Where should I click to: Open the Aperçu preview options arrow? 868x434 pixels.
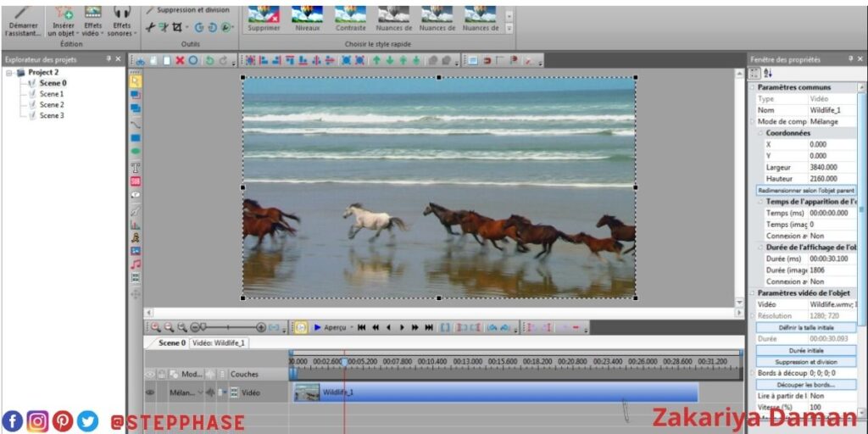[352, 327]
